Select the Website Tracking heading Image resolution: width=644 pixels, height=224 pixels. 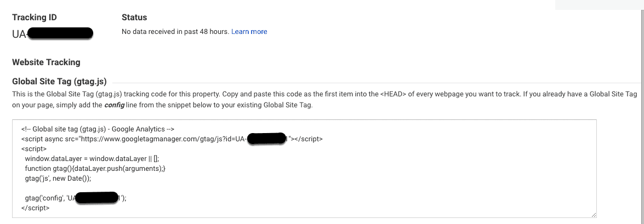click(x=46, y=62)
